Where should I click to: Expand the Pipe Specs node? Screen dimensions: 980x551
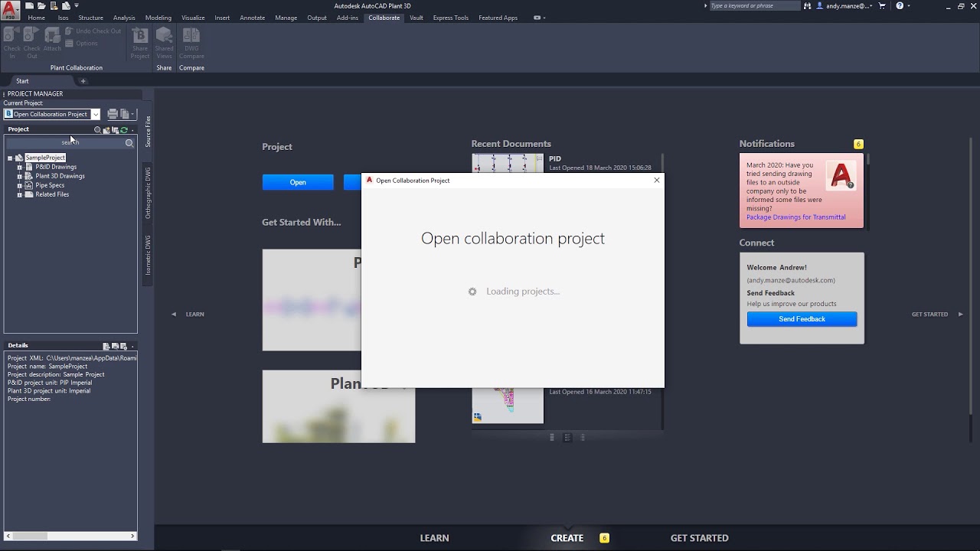20,185
